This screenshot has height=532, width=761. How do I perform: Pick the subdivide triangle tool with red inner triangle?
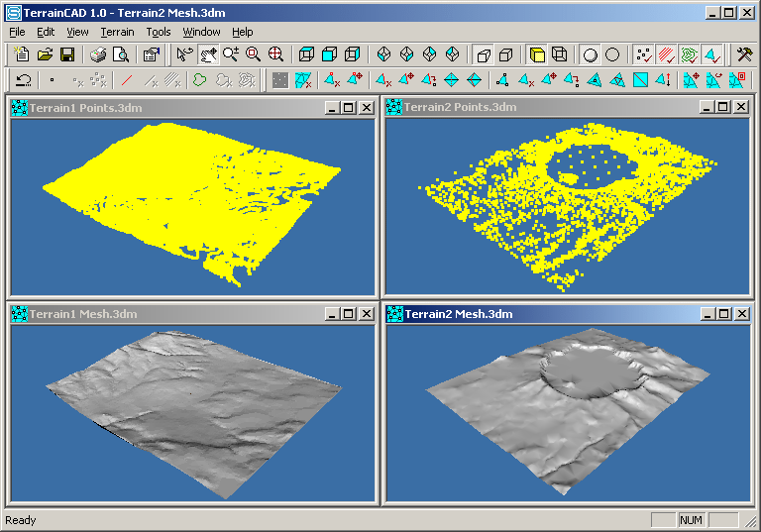tap(617, 79)
